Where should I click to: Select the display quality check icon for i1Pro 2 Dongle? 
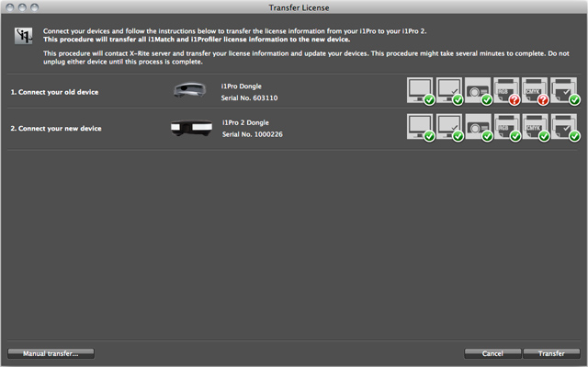(449, 128)
